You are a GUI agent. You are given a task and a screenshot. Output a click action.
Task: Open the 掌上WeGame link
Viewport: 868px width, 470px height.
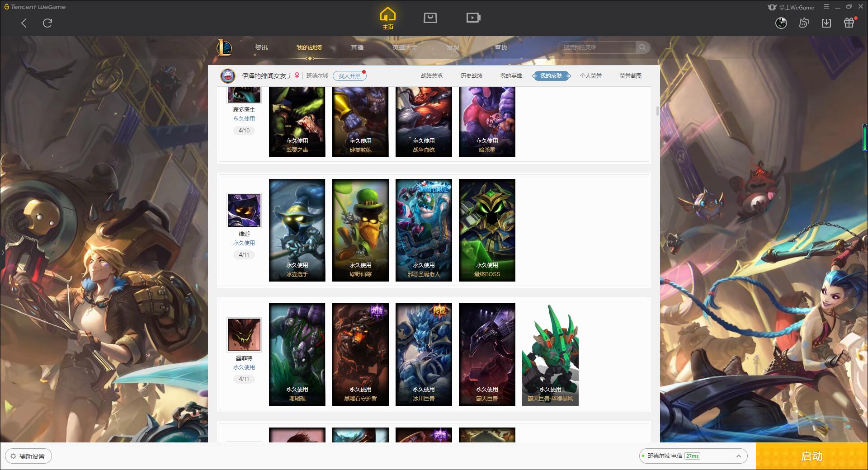(791, 7)
